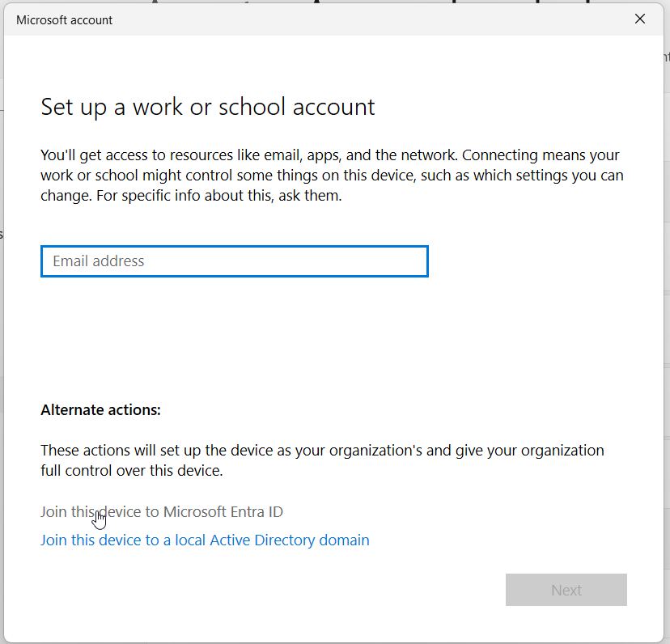The height and width of the screenshot is (644, 670).
Task: Select the 'Set up a work or school account' heading
Action: point(208,107)
